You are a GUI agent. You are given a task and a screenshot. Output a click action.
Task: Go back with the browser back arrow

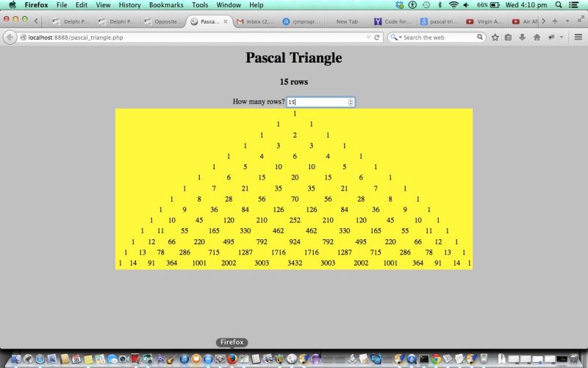point(10,38)
